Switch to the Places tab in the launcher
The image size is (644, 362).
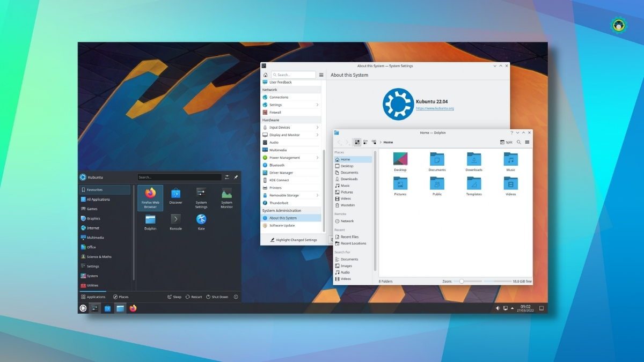tap(121, 297)
